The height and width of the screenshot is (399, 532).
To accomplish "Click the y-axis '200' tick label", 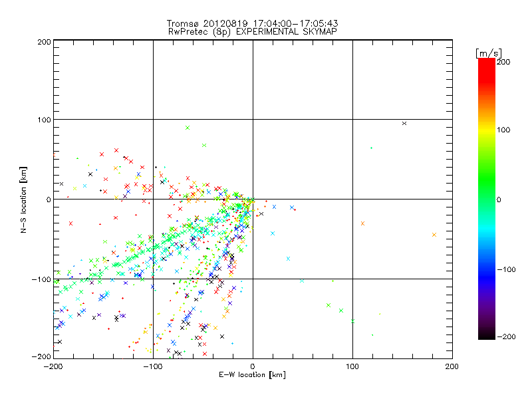I will pos(44,42).
